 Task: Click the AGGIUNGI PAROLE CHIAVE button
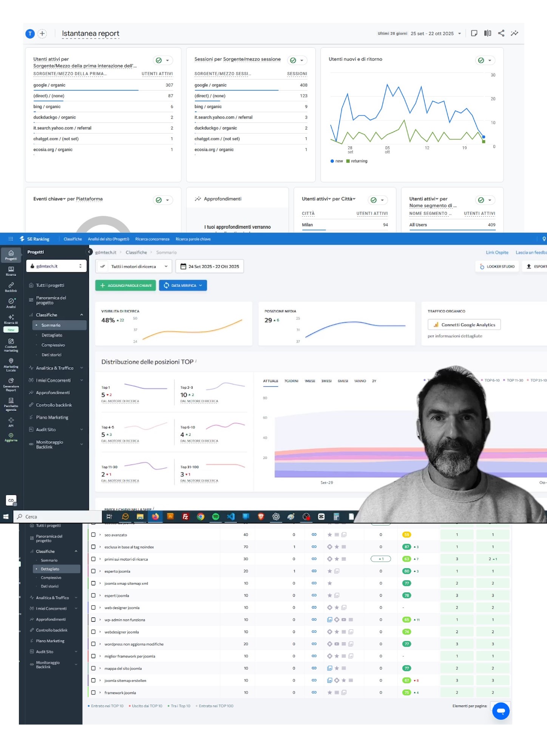126,285
